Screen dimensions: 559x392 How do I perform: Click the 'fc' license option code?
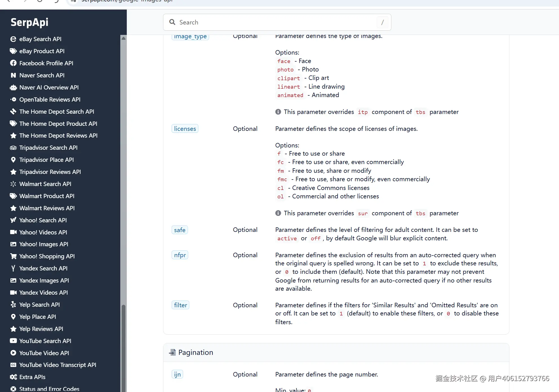coord(280,162)
